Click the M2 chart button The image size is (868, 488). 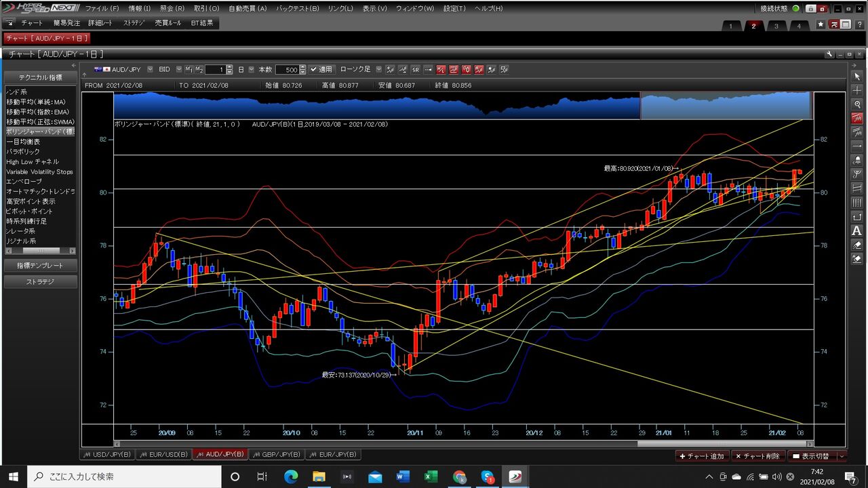pyautogui.click(x=199, y=69)
